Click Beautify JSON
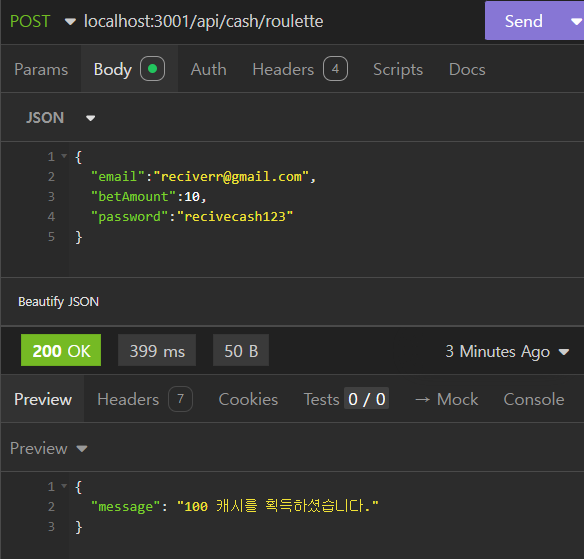Viewport: 584px width, 559px height. pos(58,301)
